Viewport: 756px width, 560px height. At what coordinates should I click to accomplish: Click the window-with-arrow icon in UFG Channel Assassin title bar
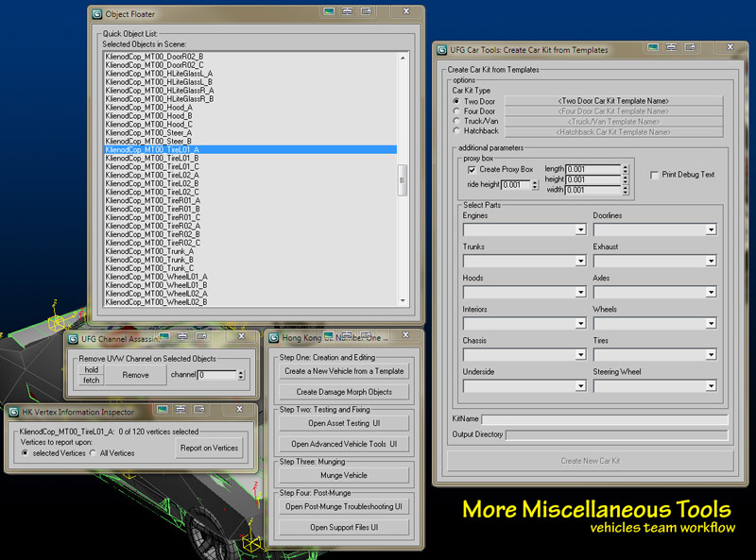click(x=201, y=336)
